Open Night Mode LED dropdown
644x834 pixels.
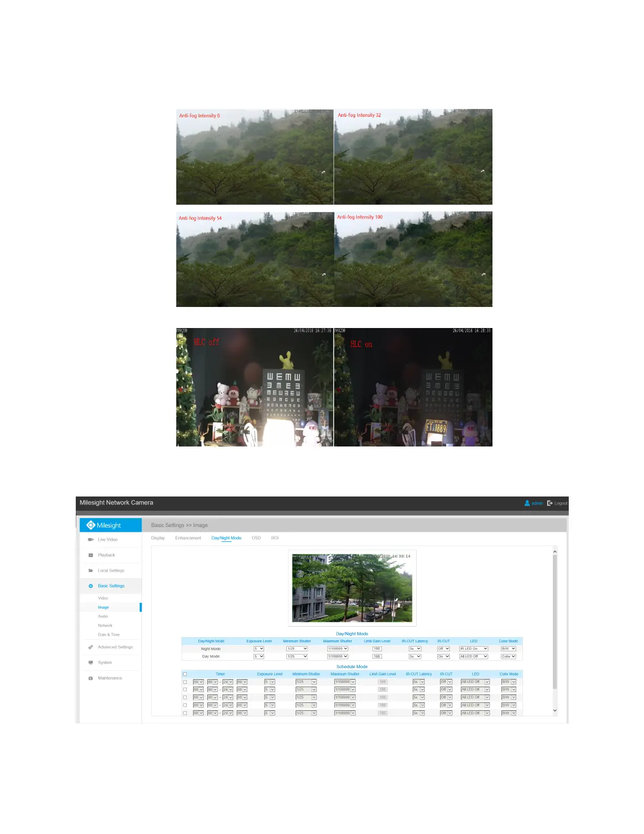click(x=474, y=649)
